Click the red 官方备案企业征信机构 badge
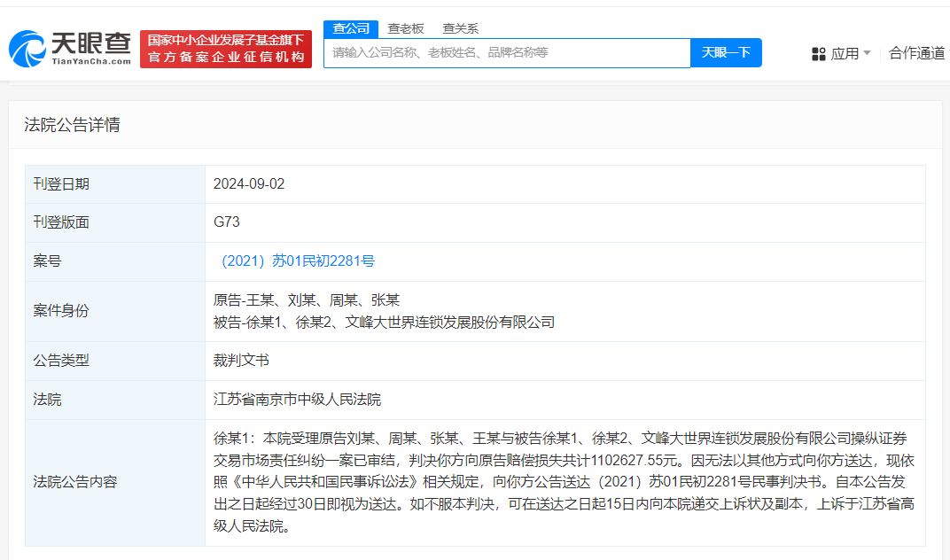Screen dimensions: 950x560 (x=225, y=48)
